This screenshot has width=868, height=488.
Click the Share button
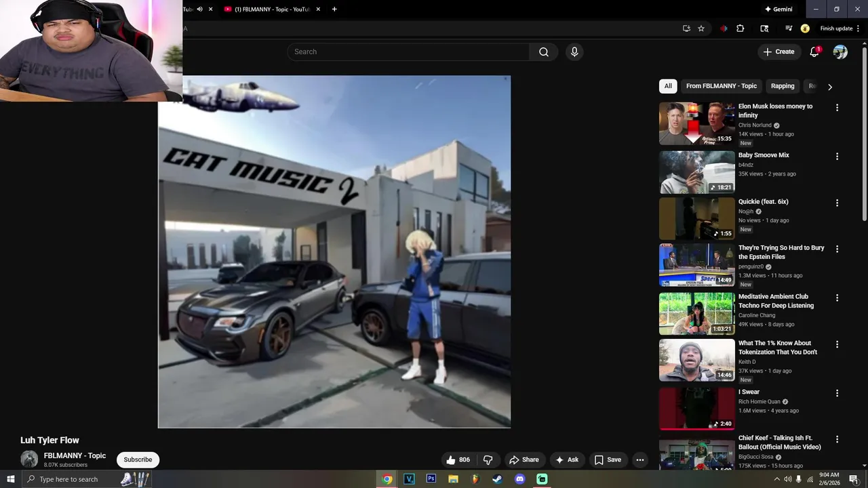(x=524, y=460)
